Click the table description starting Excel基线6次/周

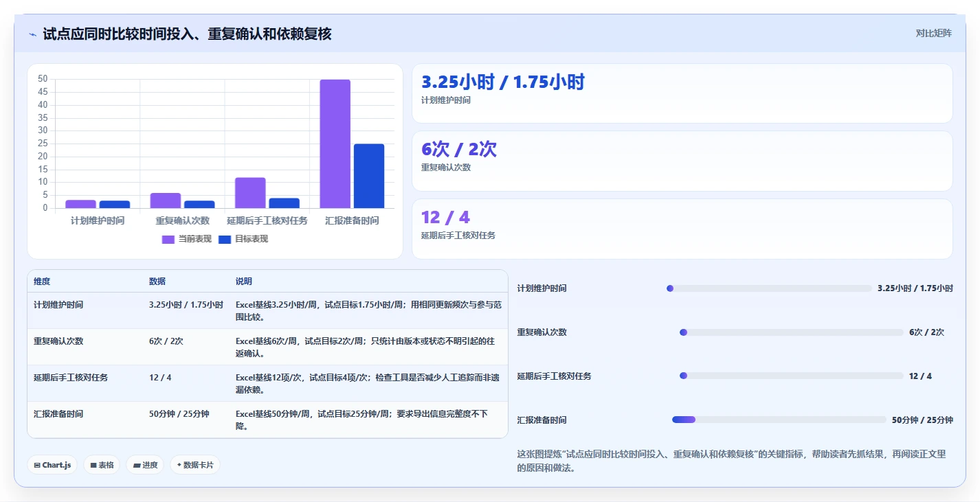point(365,347)
